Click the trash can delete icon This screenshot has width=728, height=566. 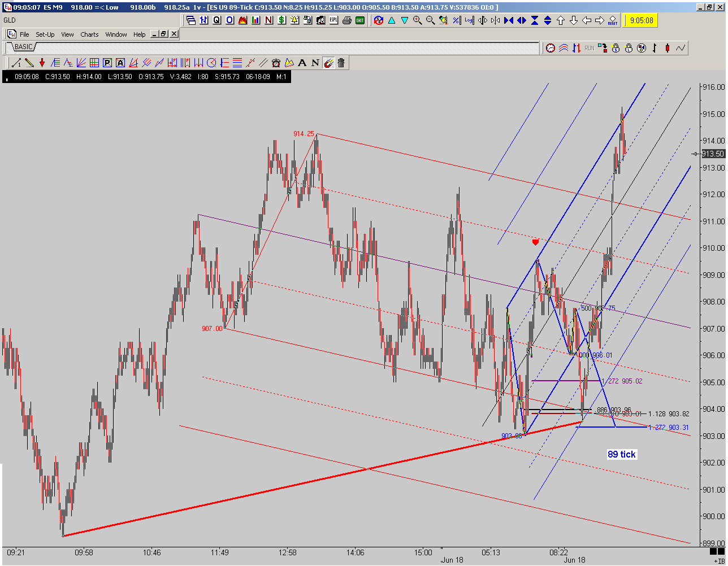[x=341, y=63]
